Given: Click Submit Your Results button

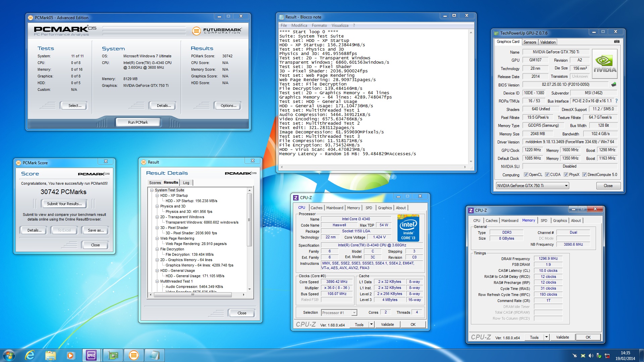Looking at the screenshot, I should pos(64,204).
